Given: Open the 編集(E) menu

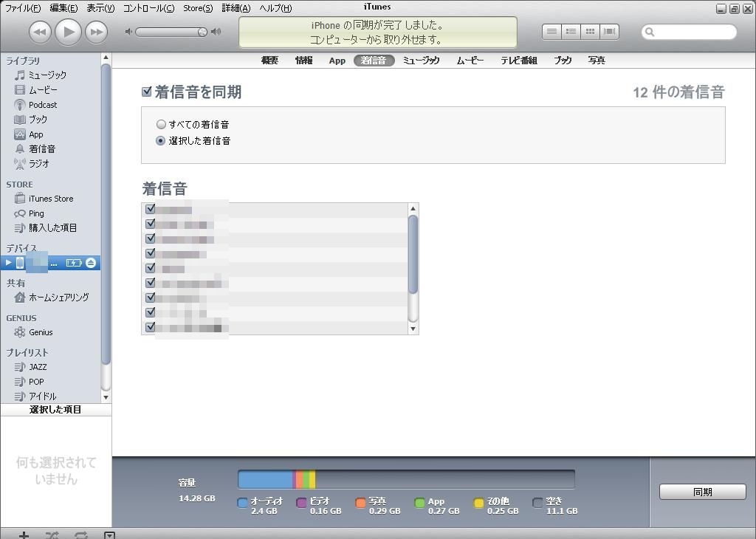Looking at the screenshot, I should click(63, 8).
